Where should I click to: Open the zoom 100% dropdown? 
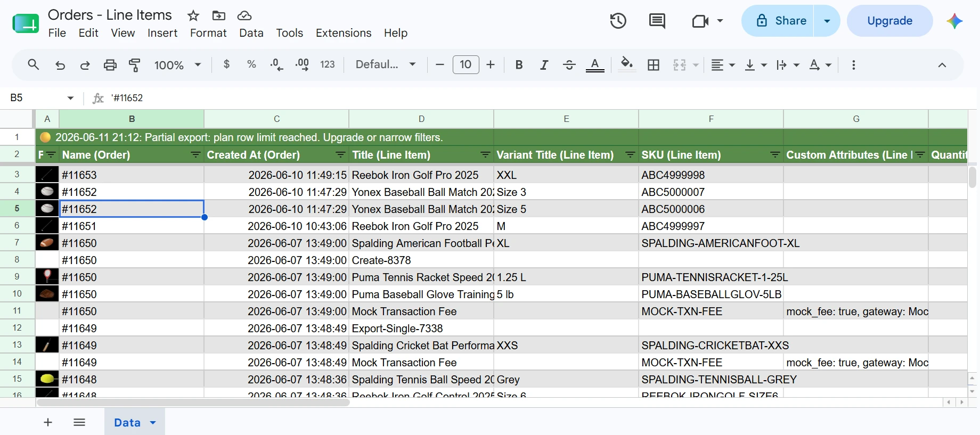click(x=177, y=64)
